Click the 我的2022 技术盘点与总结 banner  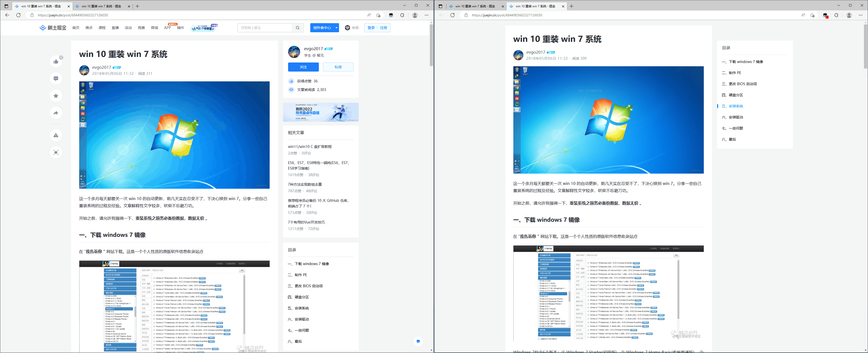click(321, 112)
